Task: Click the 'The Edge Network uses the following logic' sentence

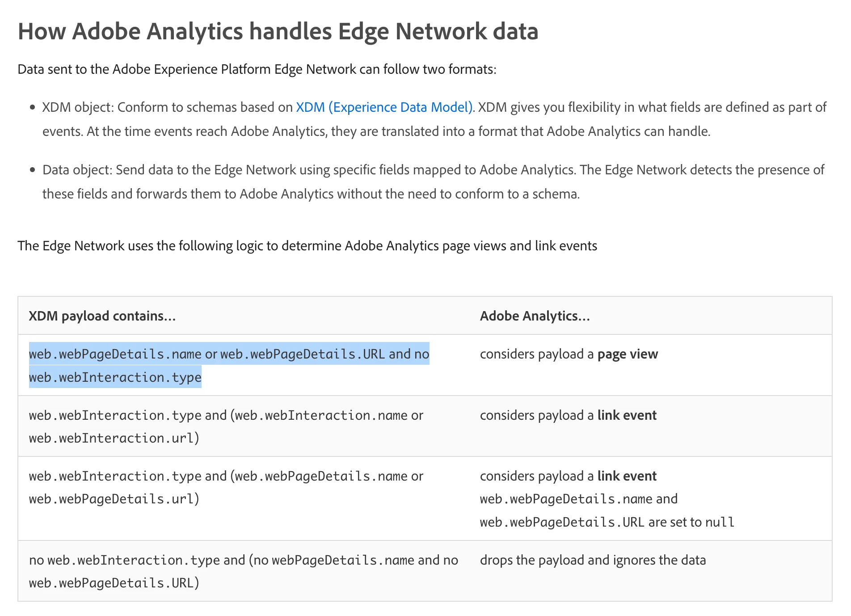Action: pos(308,246)
